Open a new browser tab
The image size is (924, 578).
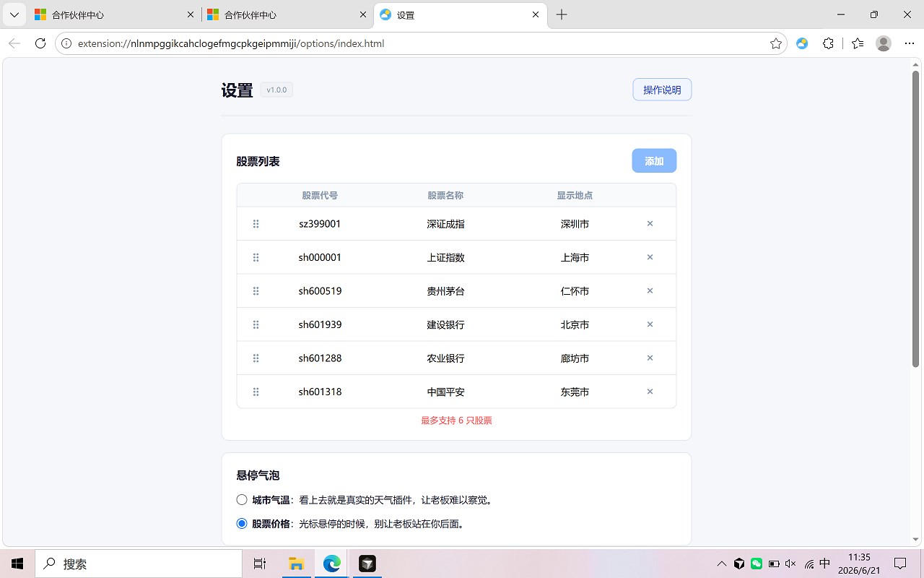pyautogui.click(x=562, y=14)
